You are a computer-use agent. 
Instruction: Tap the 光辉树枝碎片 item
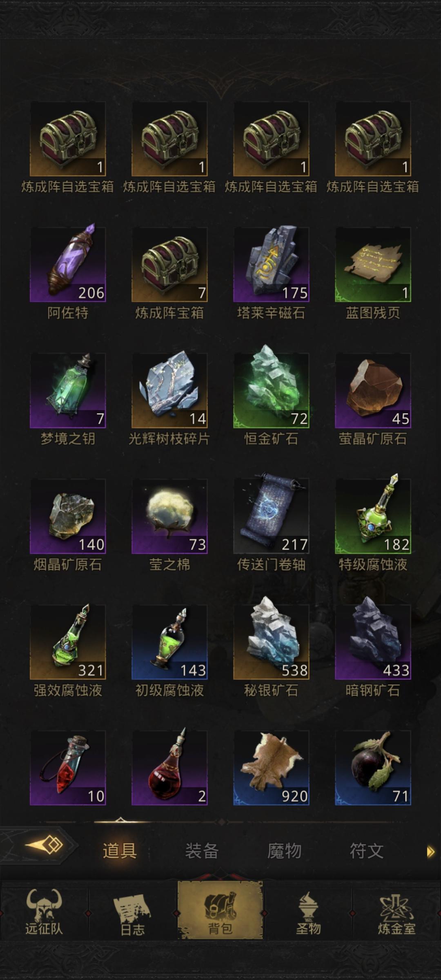[169, 390]
